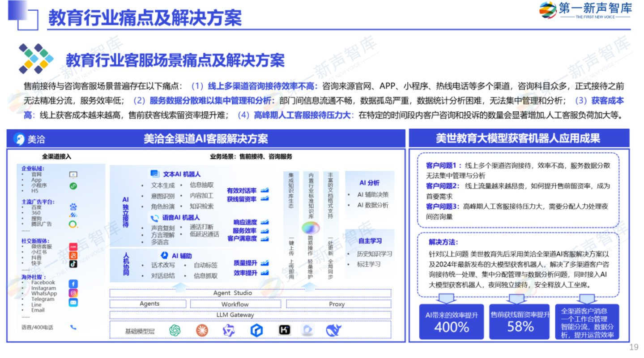
Task: Click the ChatGPT logo in 基础模型层
Action: click(x=175, y=330)
